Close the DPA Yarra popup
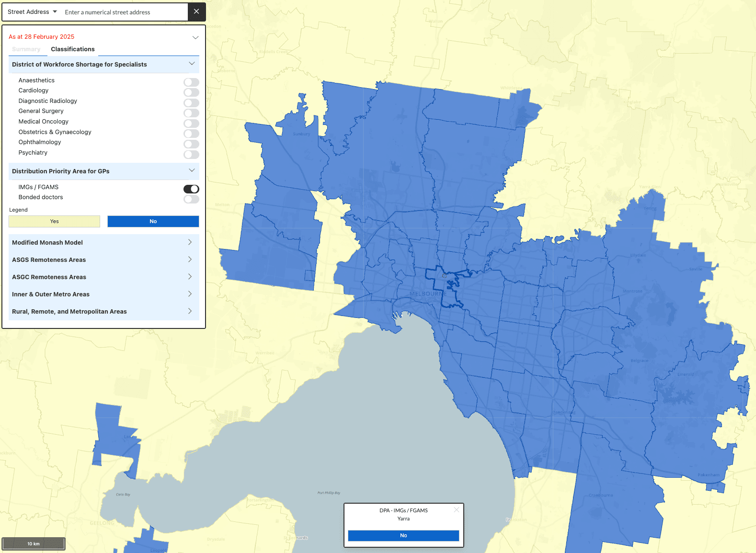The width and height of the screenshot is (756, 553). tap(456, 510)
